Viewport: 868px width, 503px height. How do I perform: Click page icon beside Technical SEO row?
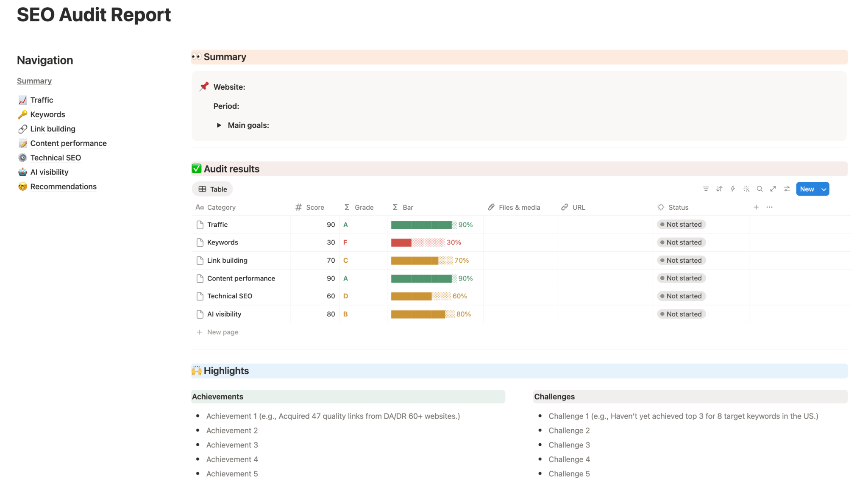pyautogui.click(x=200, y=296)
